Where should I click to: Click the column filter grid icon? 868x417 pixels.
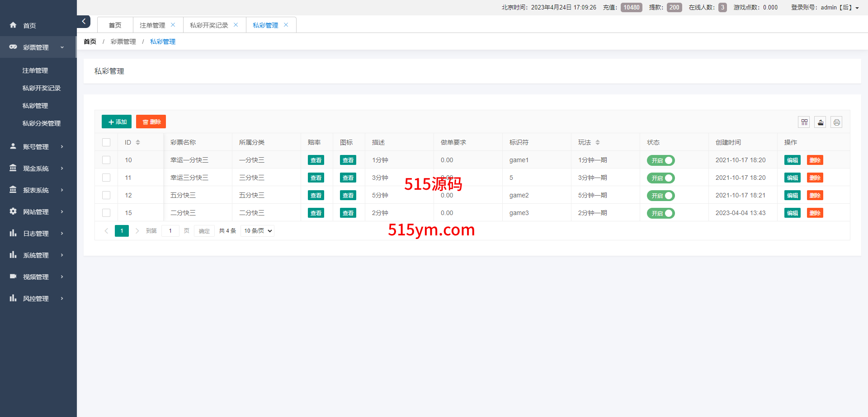(x=804, y=122)
